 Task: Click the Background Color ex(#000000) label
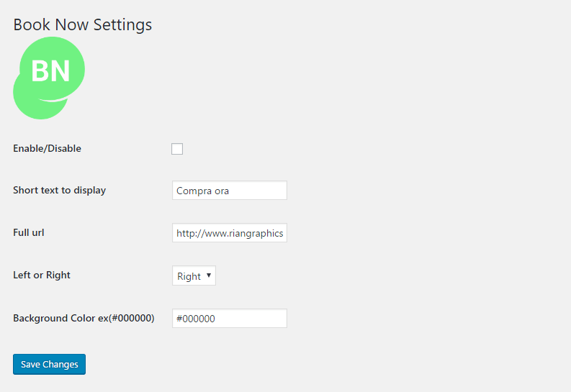point(84,318)
